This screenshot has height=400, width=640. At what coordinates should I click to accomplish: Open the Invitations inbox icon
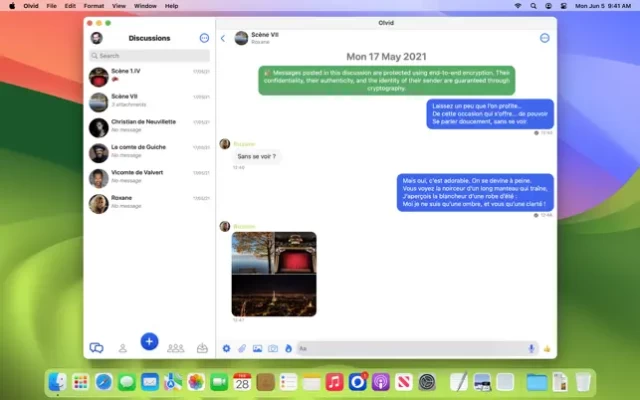point(202,347)
